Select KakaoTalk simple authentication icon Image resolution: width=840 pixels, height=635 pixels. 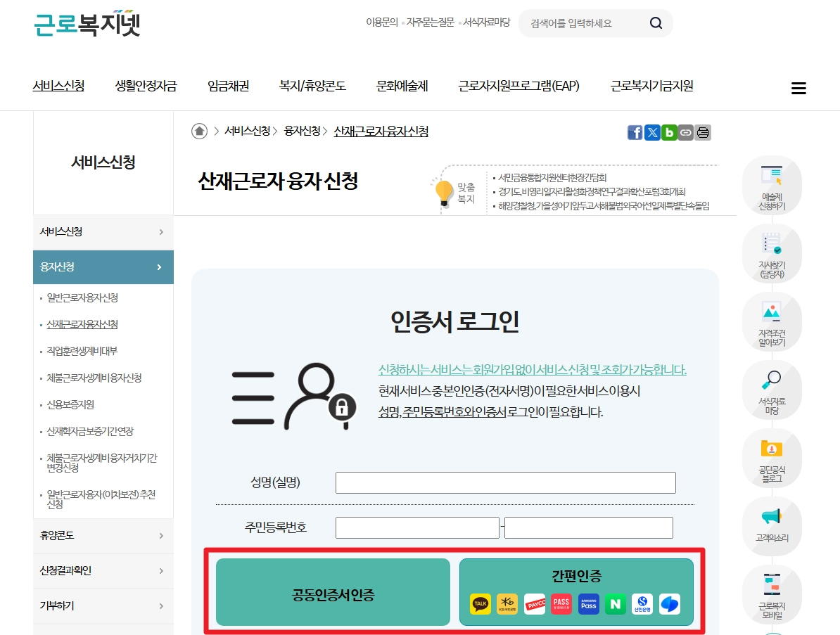(480, 604)
